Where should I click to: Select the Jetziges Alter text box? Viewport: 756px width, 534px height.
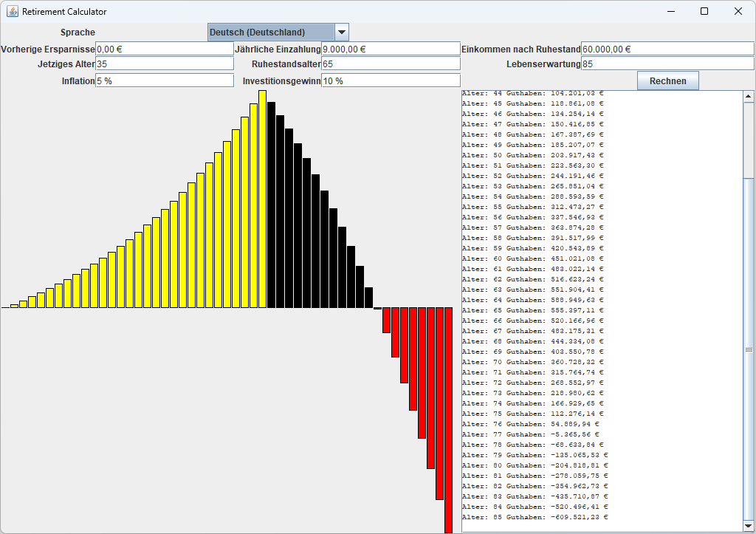(164, 64)
